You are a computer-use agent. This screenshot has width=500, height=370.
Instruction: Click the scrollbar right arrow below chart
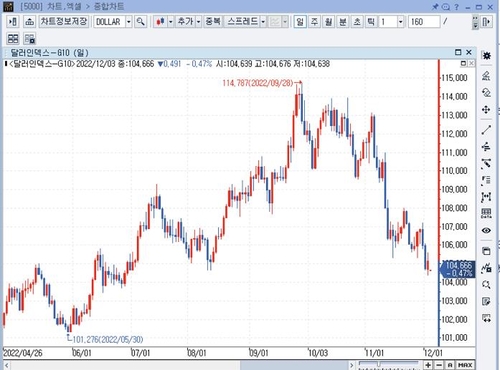click(351, 365)
